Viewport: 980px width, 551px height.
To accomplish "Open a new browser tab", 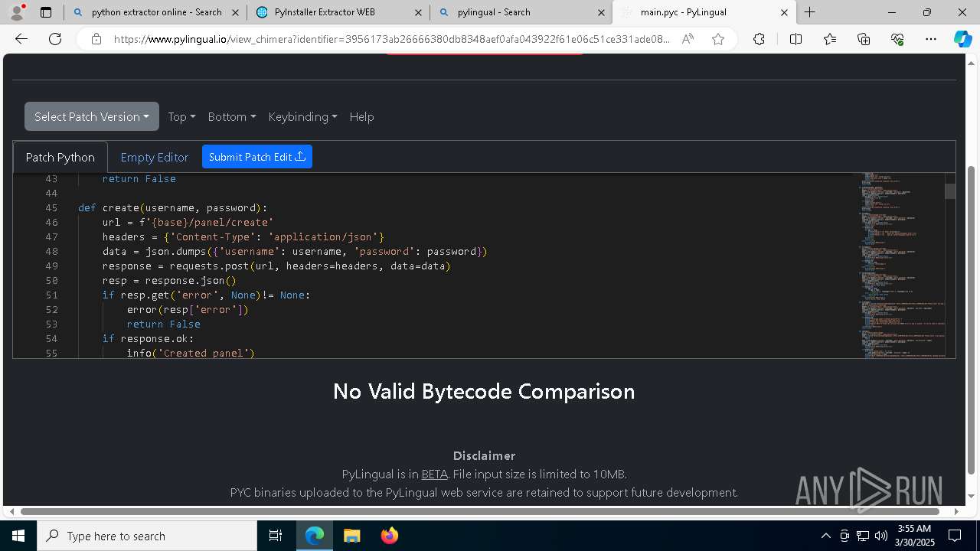I will click(809, 12).
